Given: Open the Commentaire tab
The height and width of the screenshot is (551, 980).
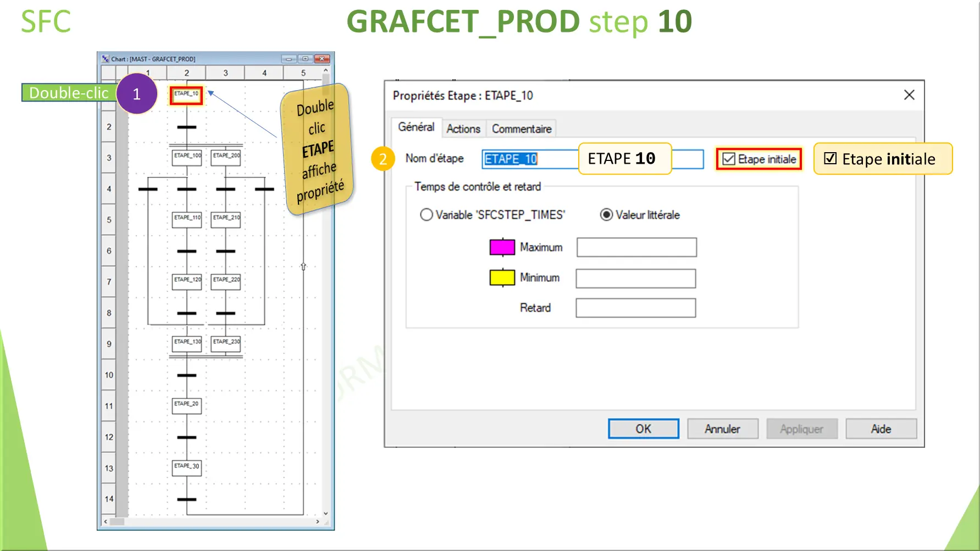Looking at the screenshot, I should click(x=521, y=129).
